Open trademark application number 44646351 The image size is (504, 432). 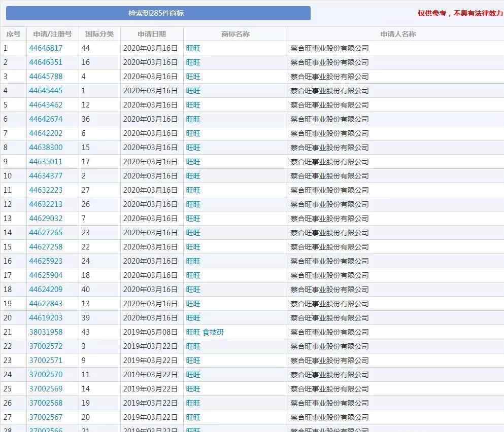pyautogui.click(x=46, y=62)
